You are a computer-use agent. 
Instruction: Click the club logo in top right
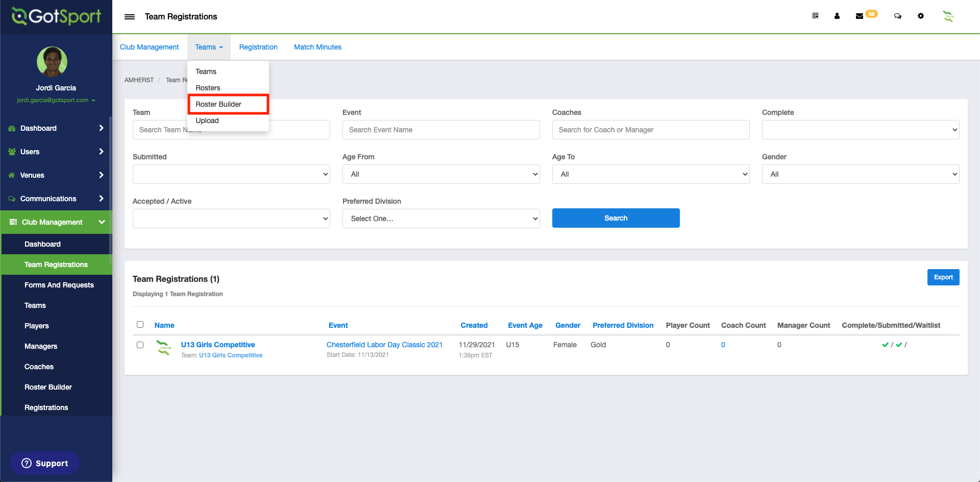948,16
